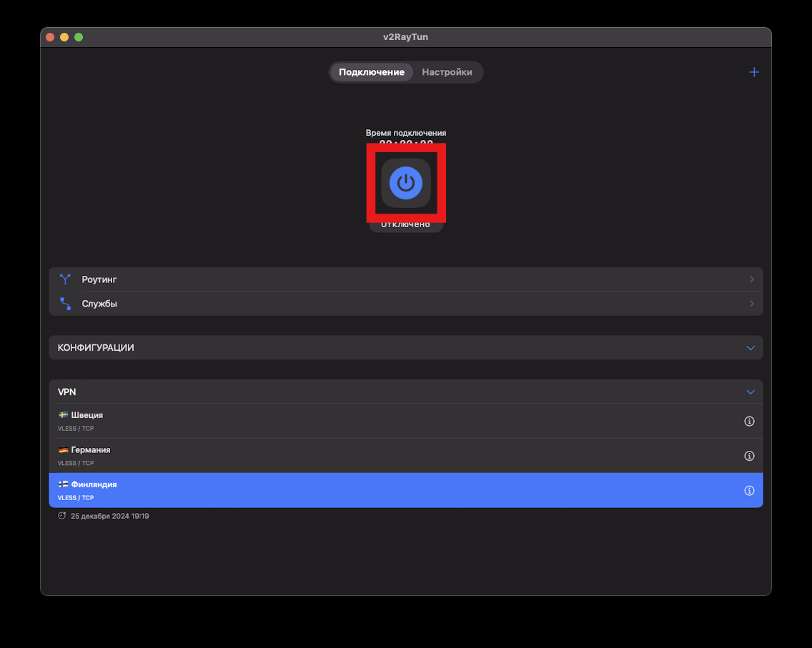
Task: Toggle the VPN power button on
Action: pos(406,183)
